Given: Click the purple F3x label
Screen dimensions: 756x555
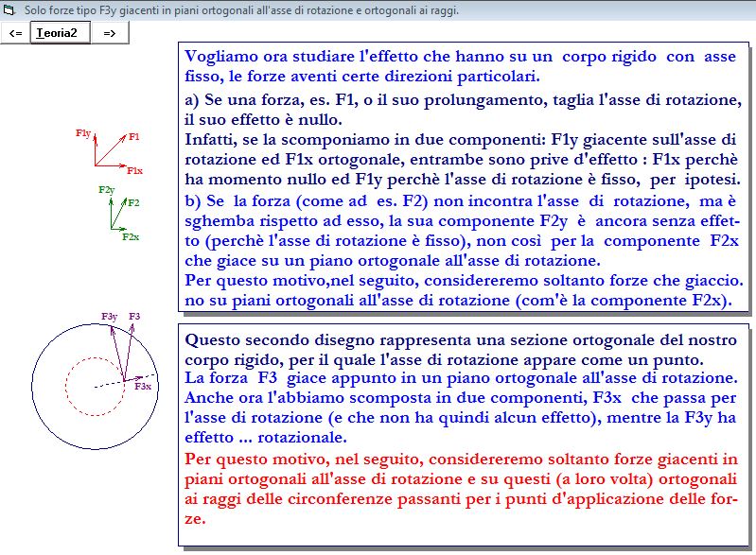Looking at the screenshot, I should [143, 387].
